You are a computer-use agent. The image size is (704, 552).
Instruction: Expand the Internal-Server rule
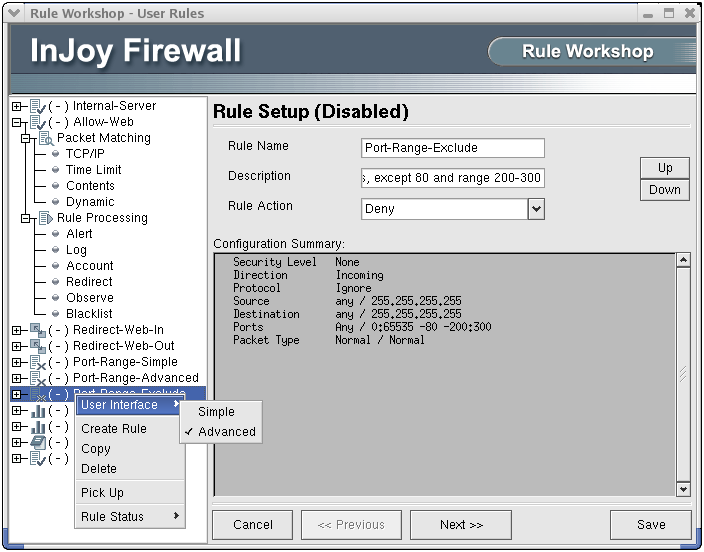[17, 106]
